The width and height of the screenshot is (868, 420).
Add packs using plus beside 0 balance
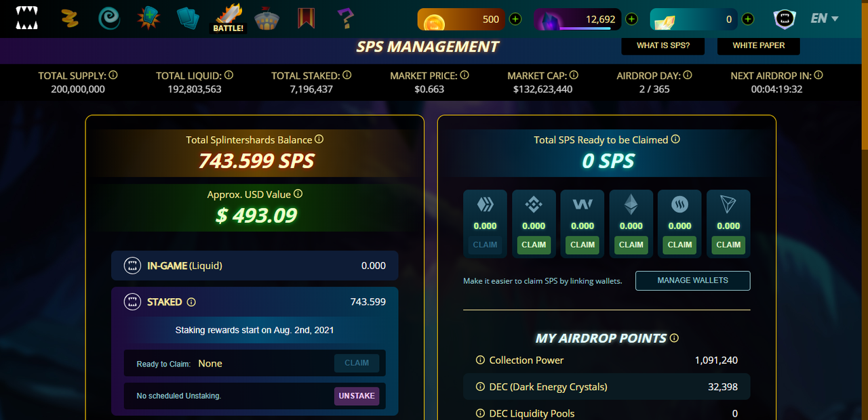(x=748, y=19)
